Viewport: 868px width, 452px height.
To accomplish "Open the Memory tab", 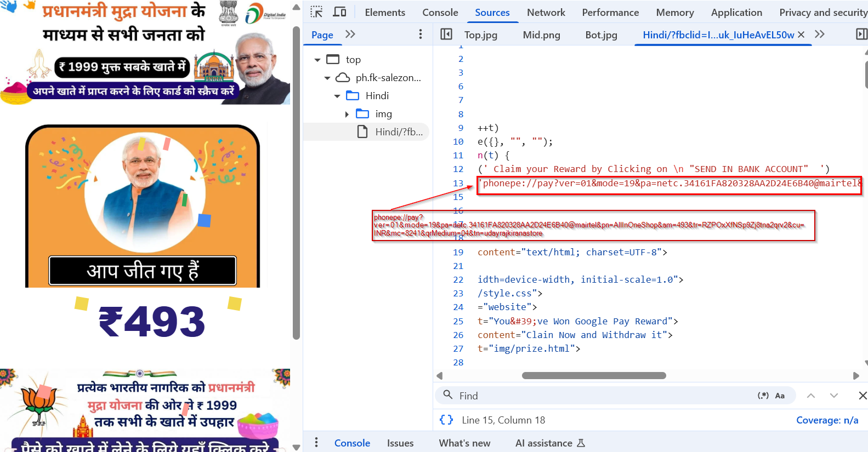I will [675, 12].
